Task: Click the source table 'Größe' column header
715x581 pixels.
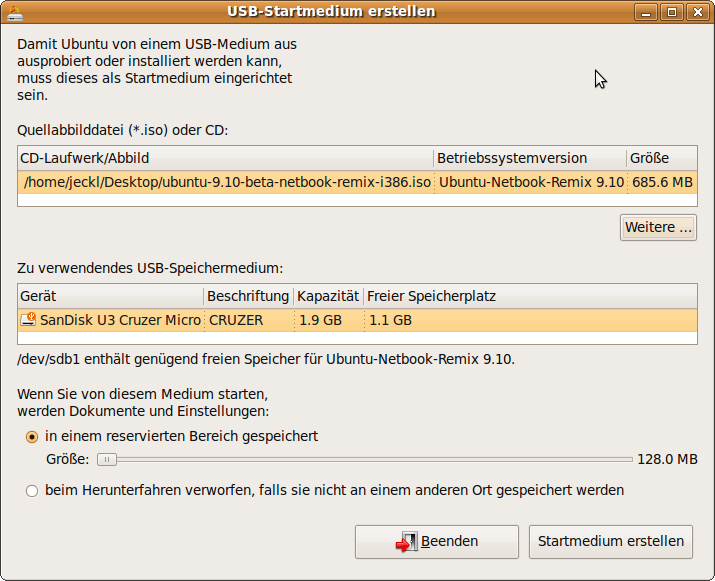Action: (662, 158)
